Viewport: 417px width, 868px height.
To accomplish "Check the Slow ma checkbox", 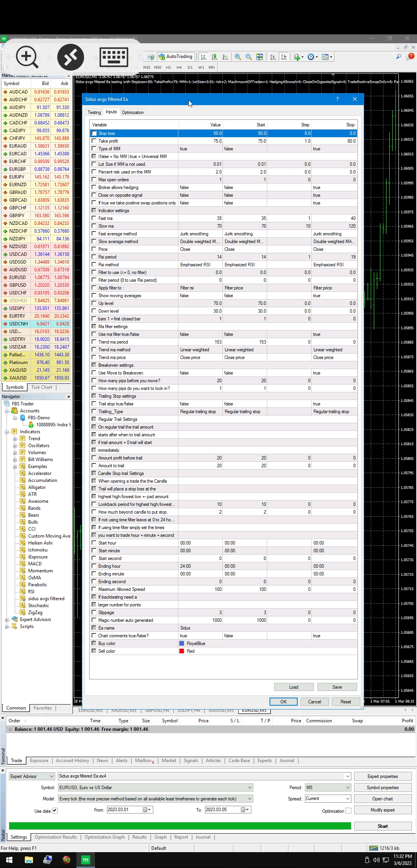I will point(94,226).
